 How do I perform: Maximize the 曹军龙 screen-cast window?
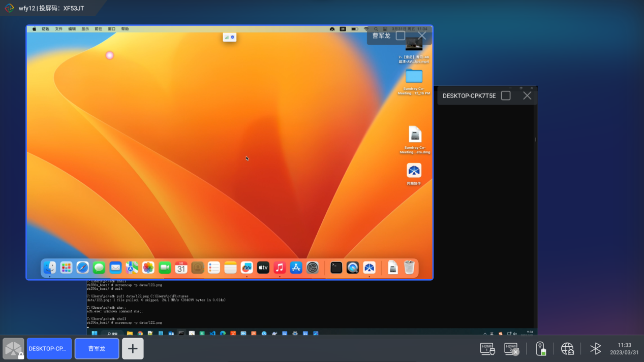pos(401,36)
